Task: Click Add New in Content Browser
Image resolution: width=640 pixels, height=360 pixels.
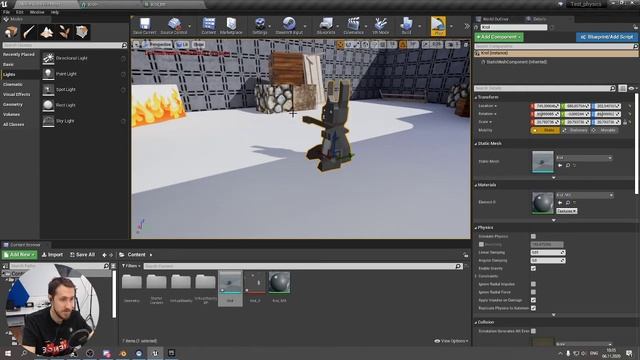Action: (x=20, y=255)
